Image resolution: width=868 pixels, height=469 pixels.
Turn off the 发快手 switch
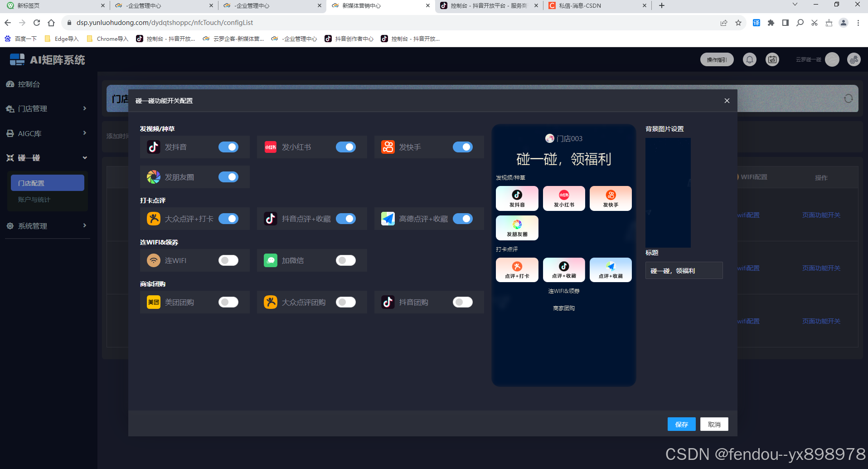click(463, 147)
